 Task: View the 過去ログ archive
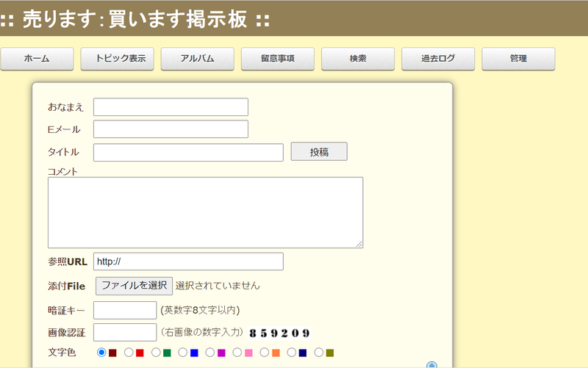pos(438,59)
